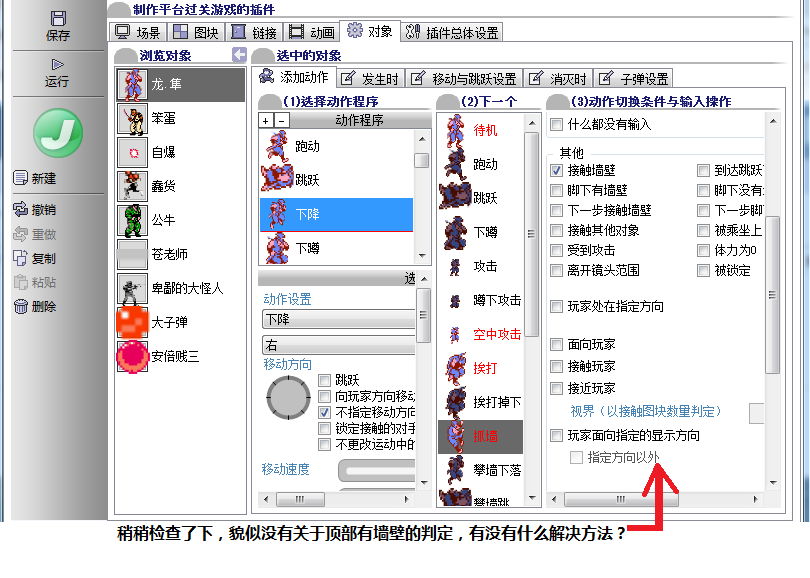Enable 接触其他对象 checkbox
This screenshot has width=810, height=578.
pos(556,230)
